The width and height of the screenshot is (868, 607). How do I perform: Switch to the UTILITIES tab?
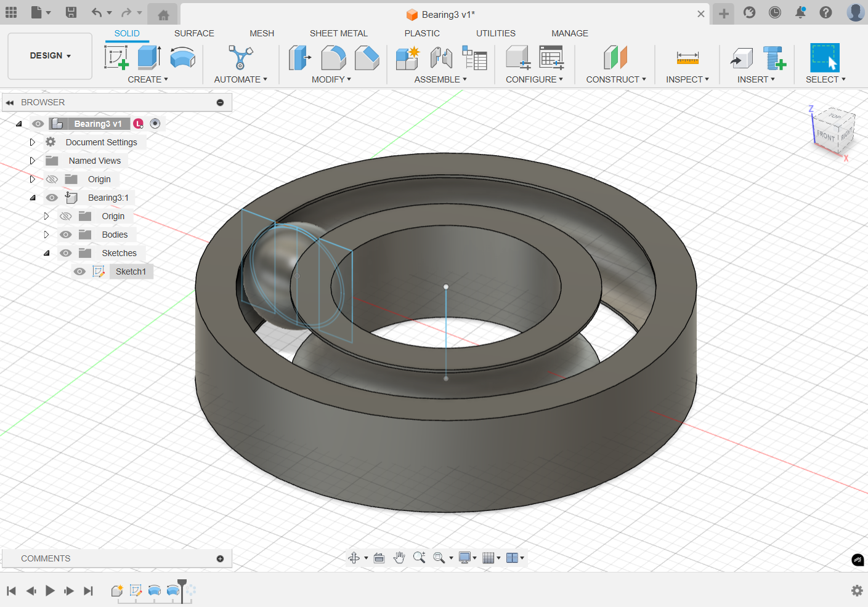[496, 33]
